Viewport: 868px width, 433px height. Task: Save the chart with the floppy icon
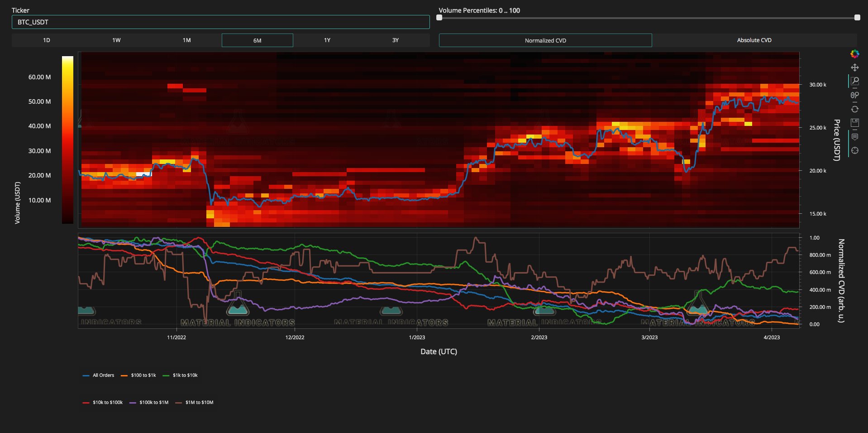[854, 123]
